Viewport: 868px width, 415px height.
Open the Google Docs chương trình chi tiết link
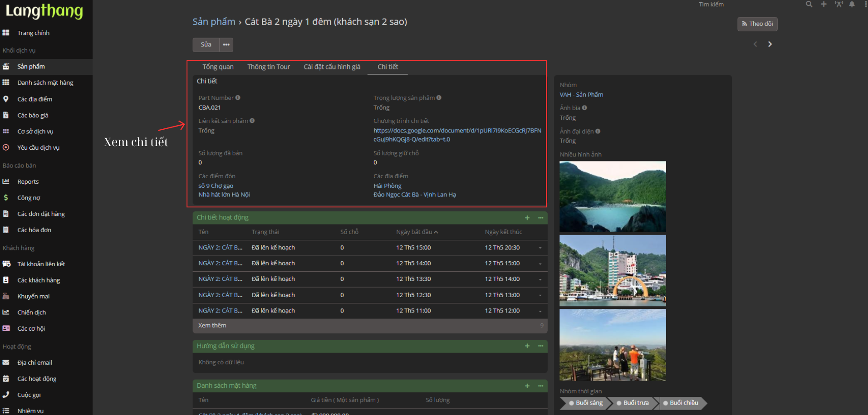pyautogui.click(x=457, y=135)
